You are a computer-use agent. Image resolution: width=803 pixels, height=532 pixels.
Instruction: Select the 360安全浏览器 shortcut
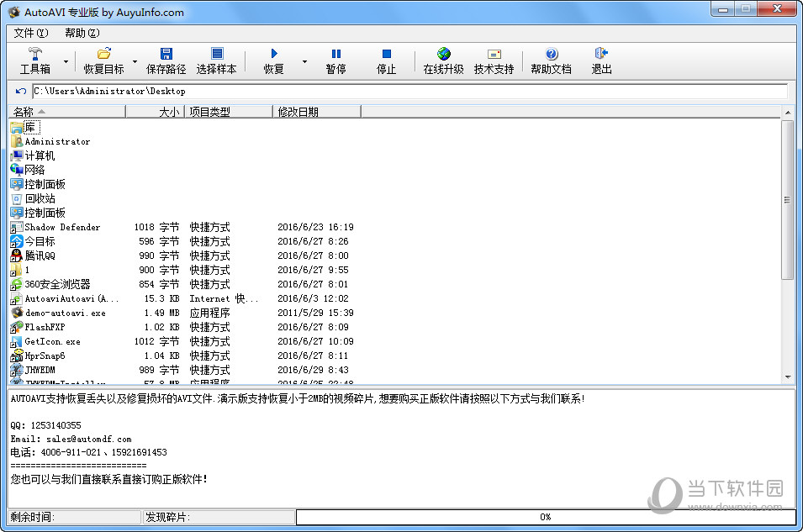(50, 284)
